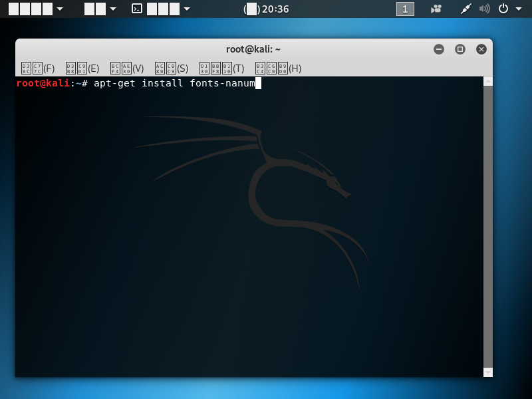Open the terminal Help menu (H)
Viewport: 532px width, 399px height.
(278, 68)
